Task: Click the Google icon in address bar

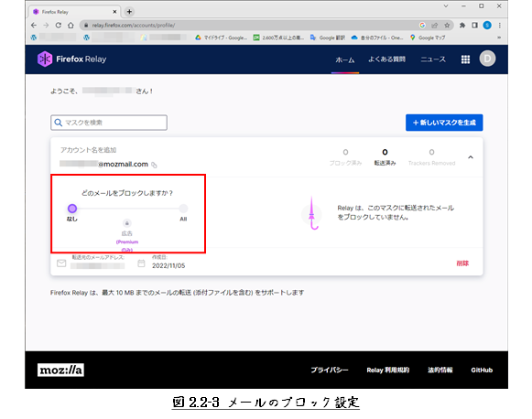Action: [422, 26]
